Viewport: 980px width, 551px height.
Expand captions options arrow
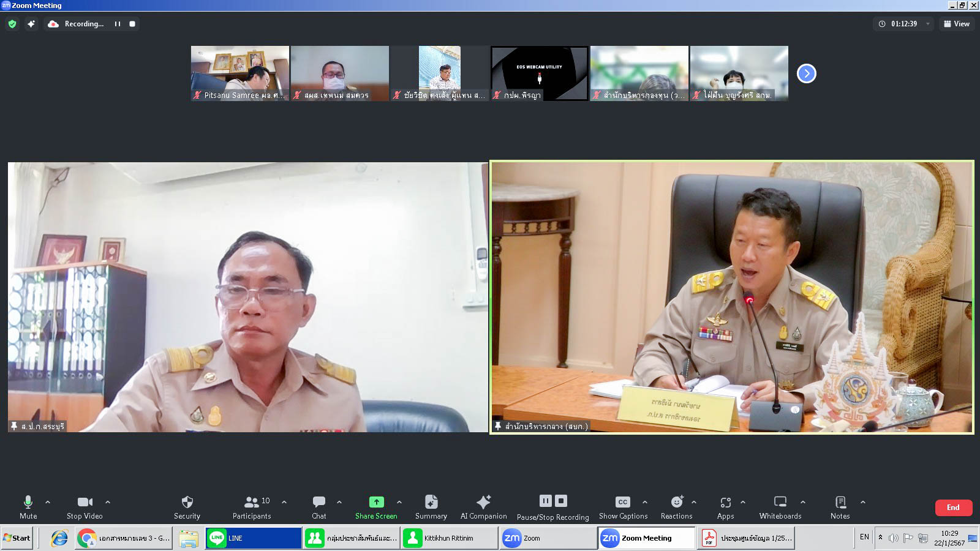(645, 502)
